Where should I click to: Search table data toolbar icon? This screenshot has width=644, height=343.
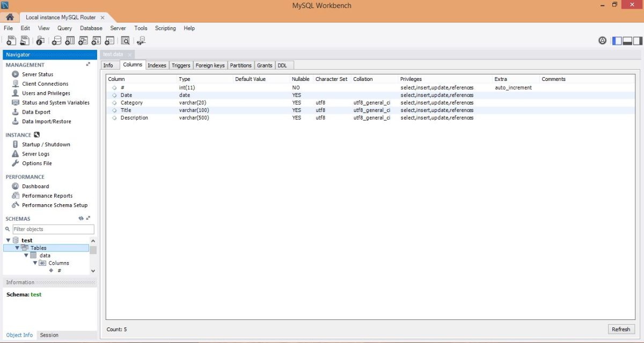point(125,40)
